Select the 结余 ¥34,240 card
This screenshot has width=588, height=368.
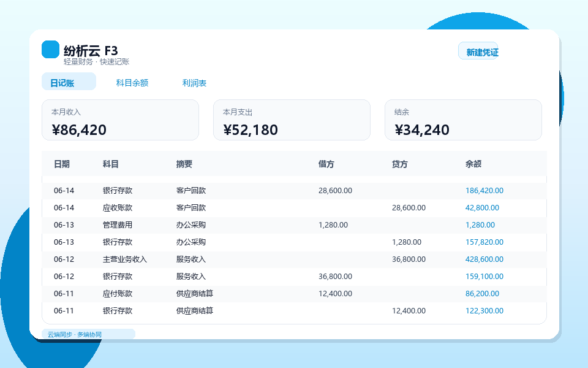(x=463, y=120)
